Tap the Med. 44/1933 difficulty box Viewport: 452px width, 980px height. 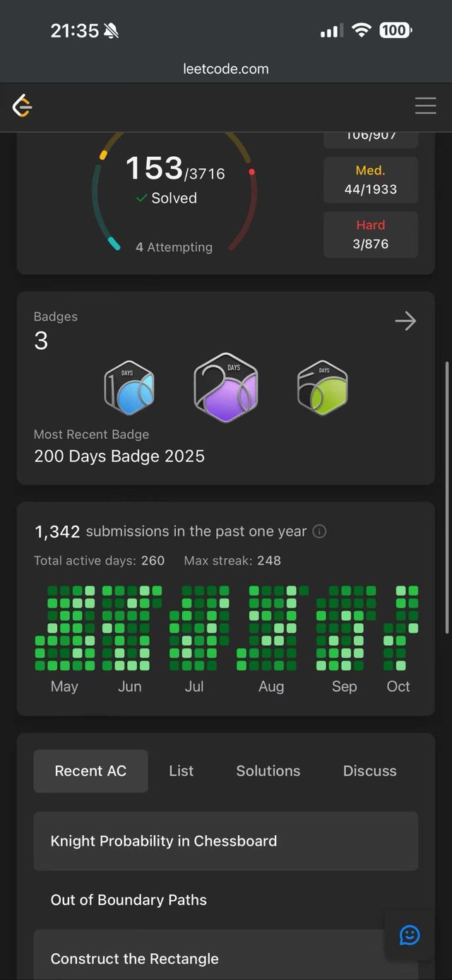click(371, 180)
